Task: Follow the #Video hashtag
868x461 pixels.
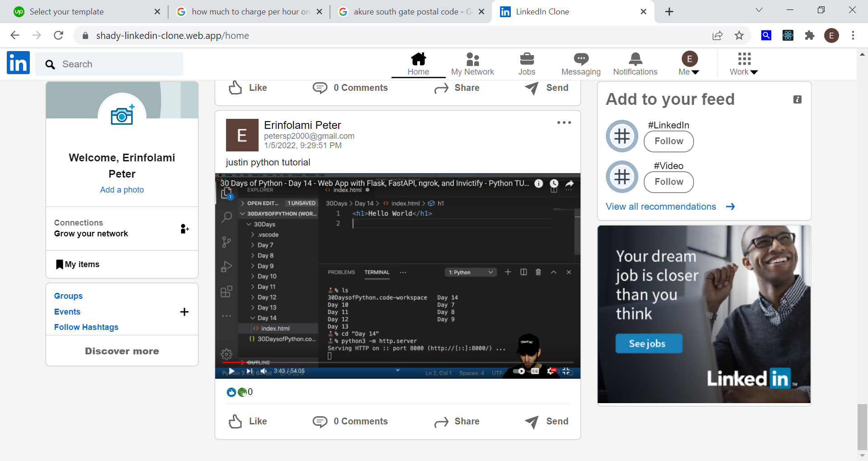Action: coord(669,182)
